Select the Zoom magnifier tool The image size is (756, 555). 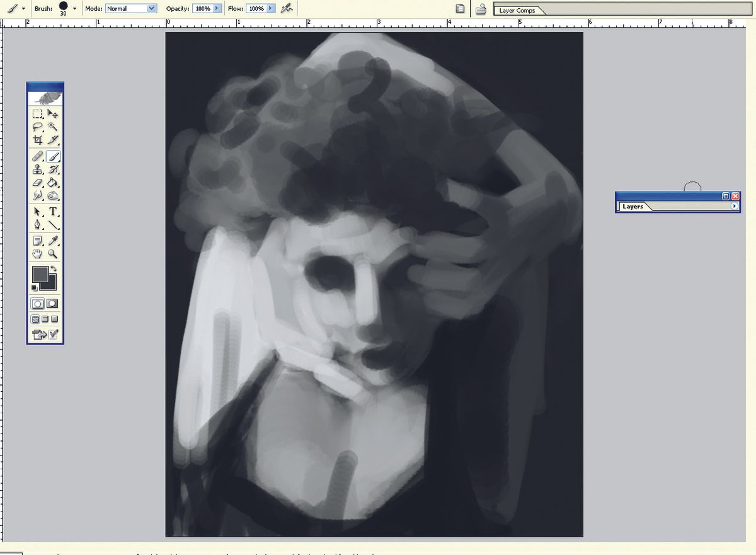tap(54, 254)
